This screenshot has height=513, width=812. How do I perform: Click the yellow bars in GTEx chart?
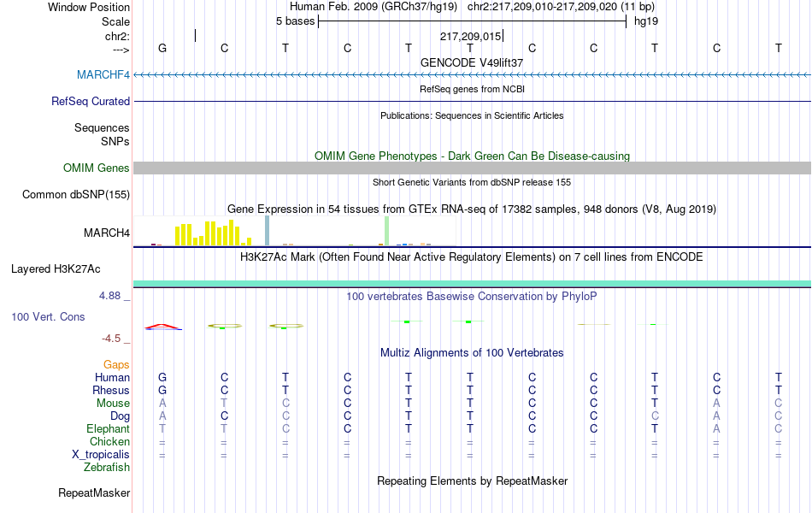coord(214,234)
